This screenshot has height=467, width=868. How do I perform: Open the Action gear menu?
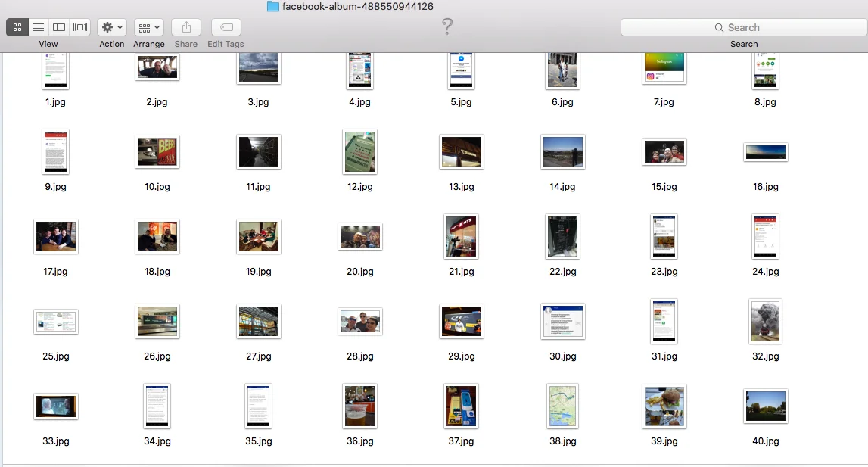click(112, 27)
